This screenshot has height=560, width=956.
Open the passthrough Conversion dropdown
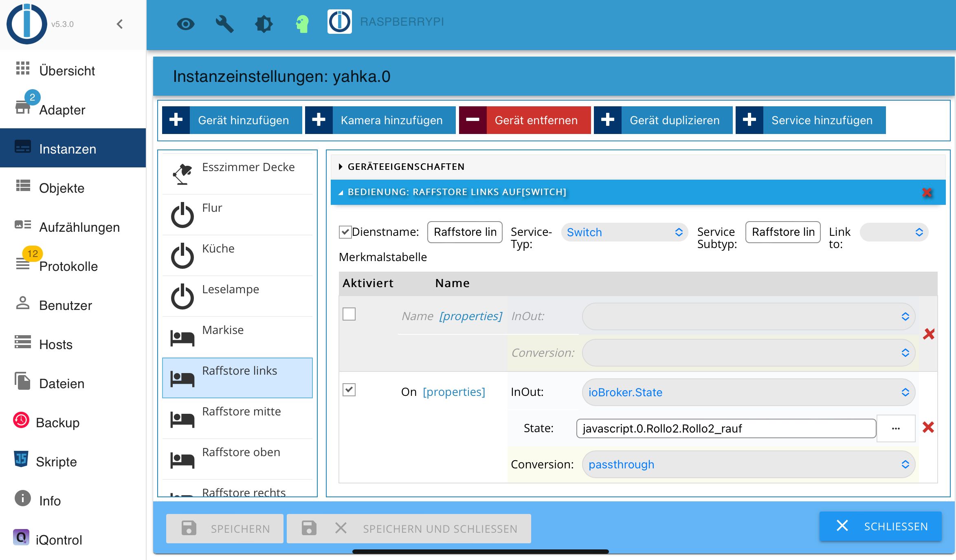(x=748, y=464)
